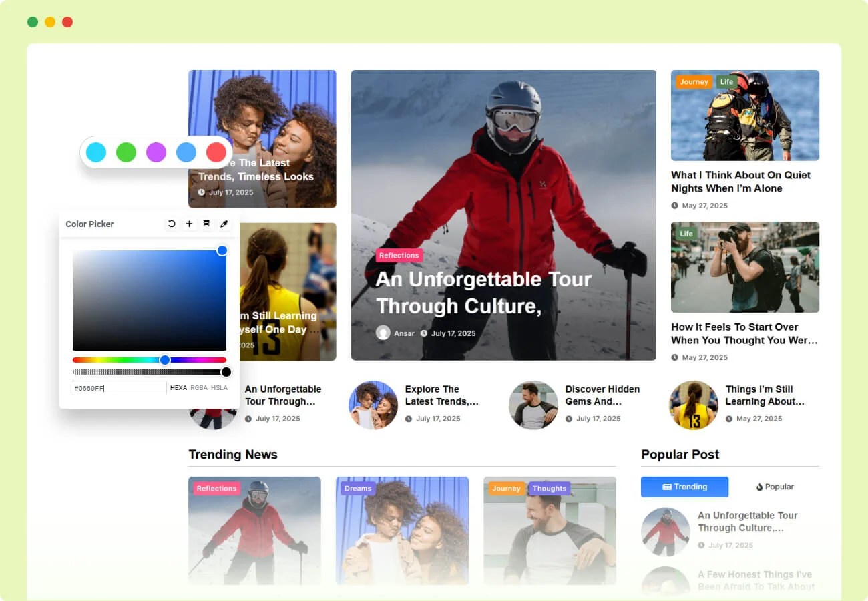Click the red window dot at top
The height and width of the screenshot is (601, 868).
67,22
